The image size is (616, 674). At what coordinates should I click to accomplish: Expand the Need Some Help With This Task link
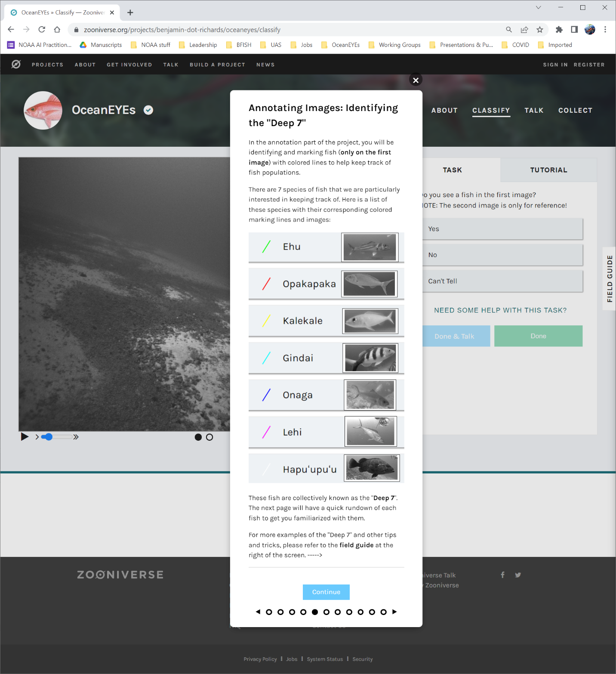[500, 310]
